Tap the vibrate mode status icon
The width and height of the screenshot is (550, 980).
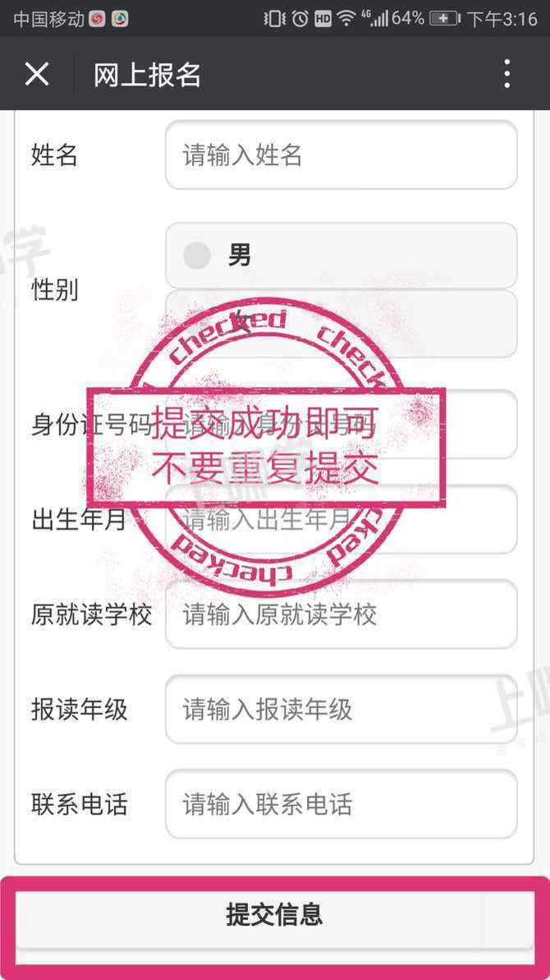tap(274, 19)
